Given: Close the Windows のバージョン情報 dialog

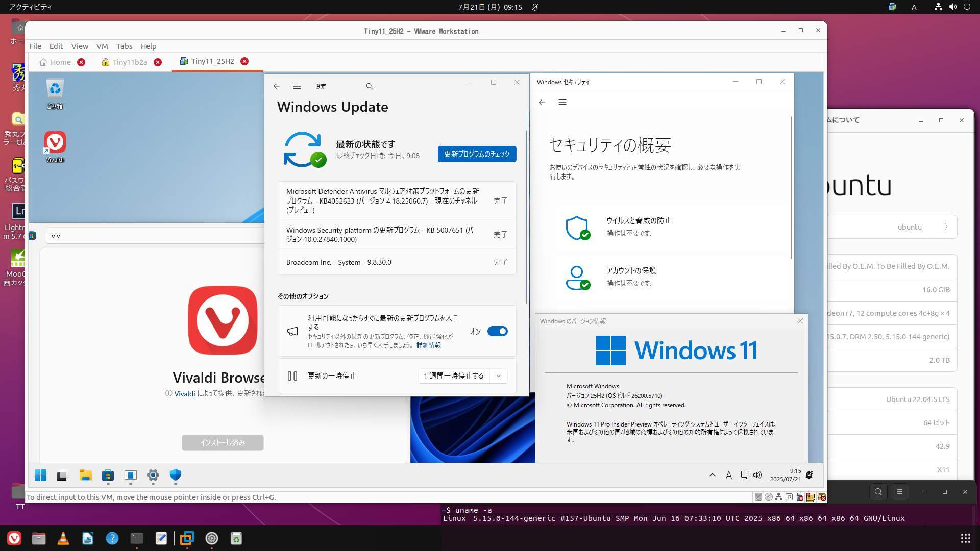Looking at the screenshot, I should tap(800, 321).
